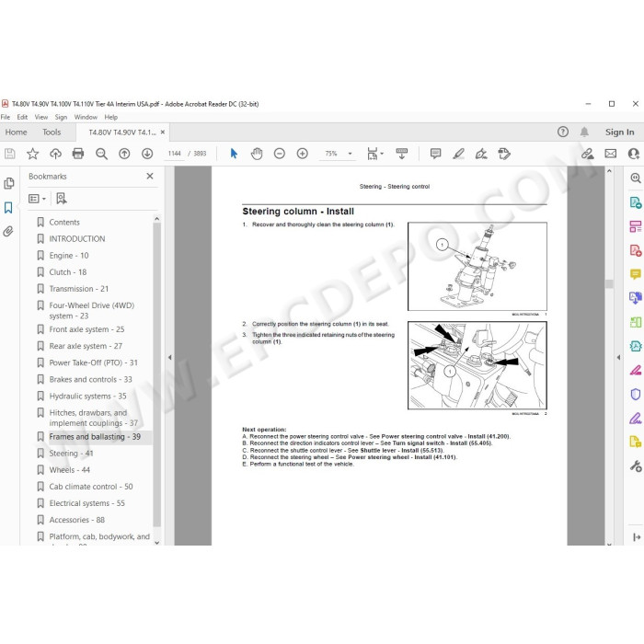Screen dimensions: 644x644
Task: Open the File menu
Action: coord(6,117)
